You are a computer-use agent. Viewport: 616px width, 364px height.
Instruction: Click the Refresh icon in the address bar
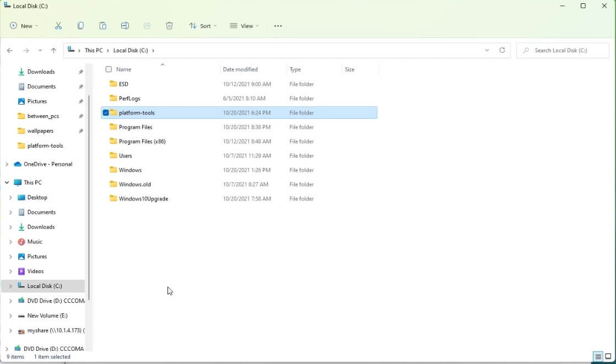click(502, 50)
